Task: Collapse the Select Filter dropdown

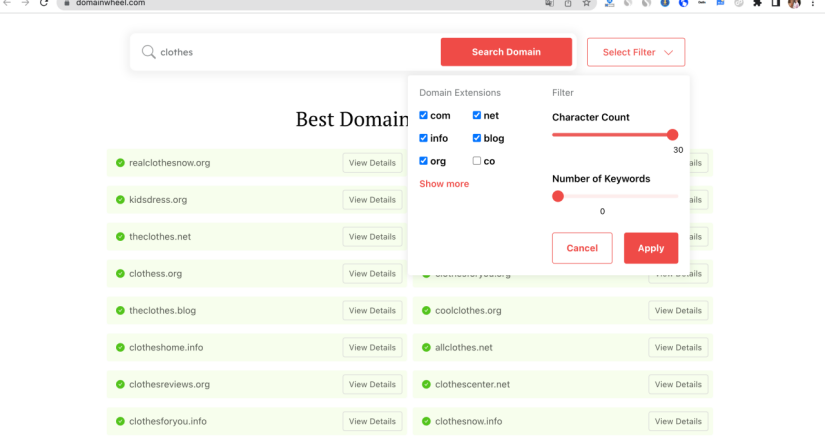Action: click(x=636, y=52)
